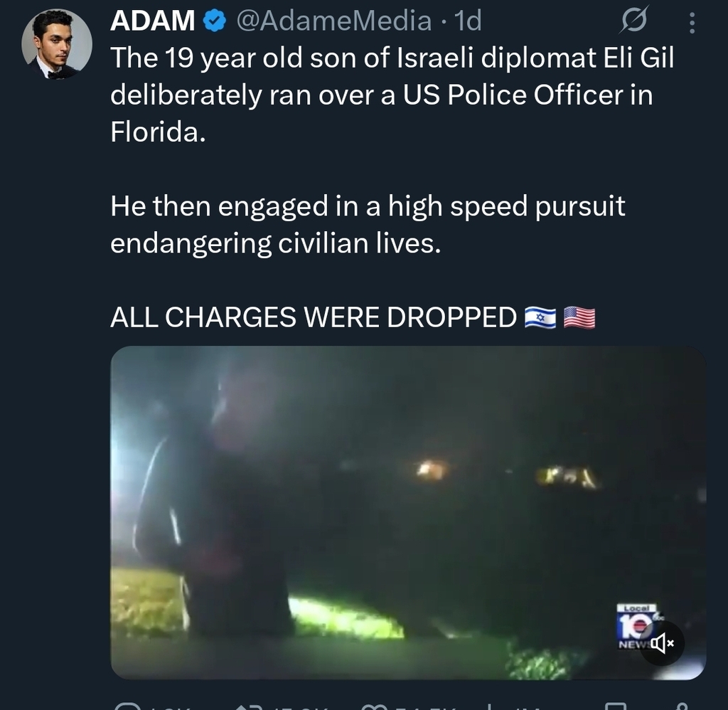This screenshot has width=728, height=710.
Task: Open the reply comment icon below the video
Action: click(x=128, y=707)
